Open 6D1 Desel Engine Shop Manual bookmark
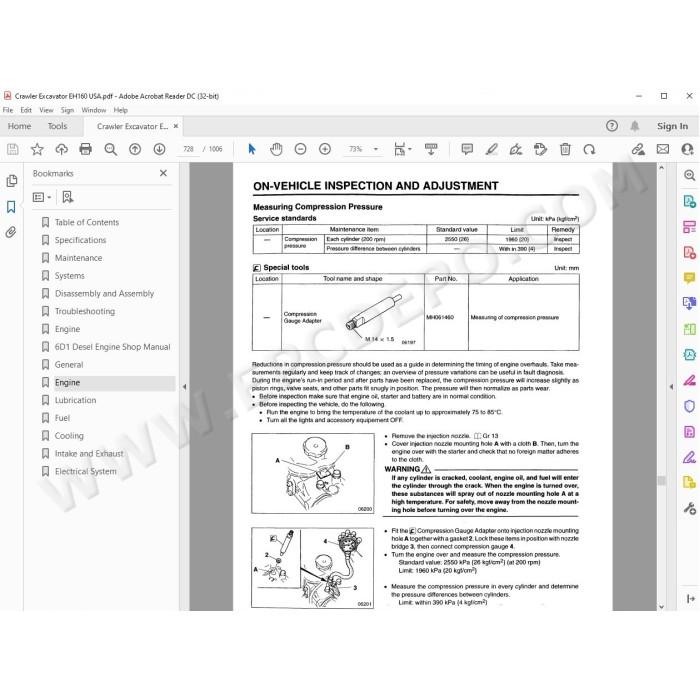 click(x=112, y=347)
